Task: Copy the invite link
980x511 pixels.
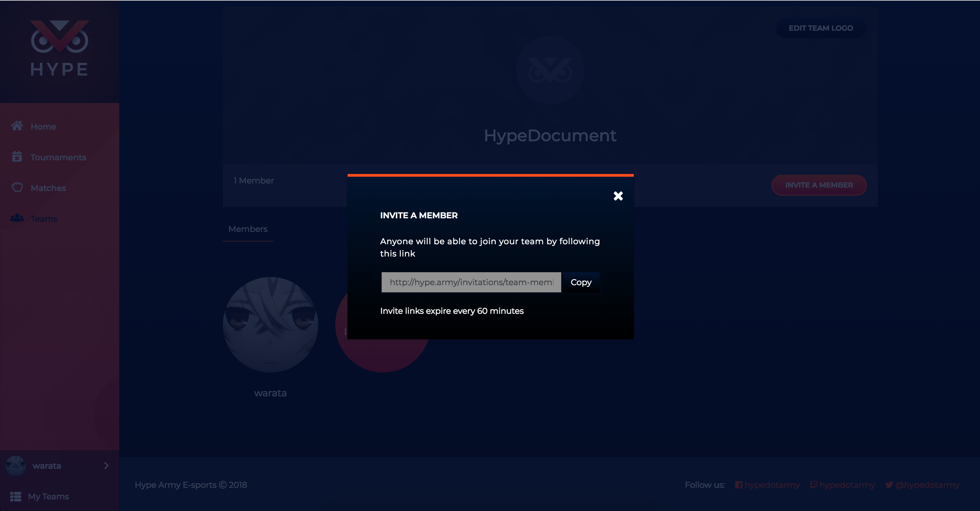Action: point(581,282)
